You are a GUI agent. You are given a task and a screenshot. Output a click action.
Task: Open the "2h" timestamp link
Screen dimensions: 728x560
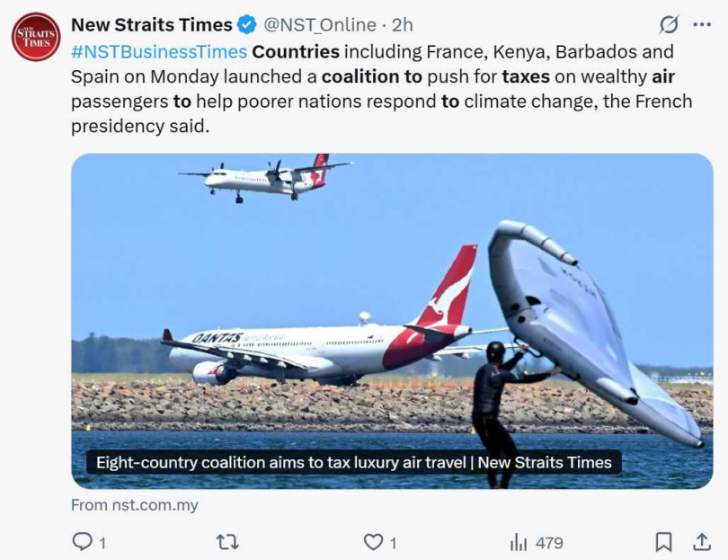pyautogui.click(x=402, y=25)
